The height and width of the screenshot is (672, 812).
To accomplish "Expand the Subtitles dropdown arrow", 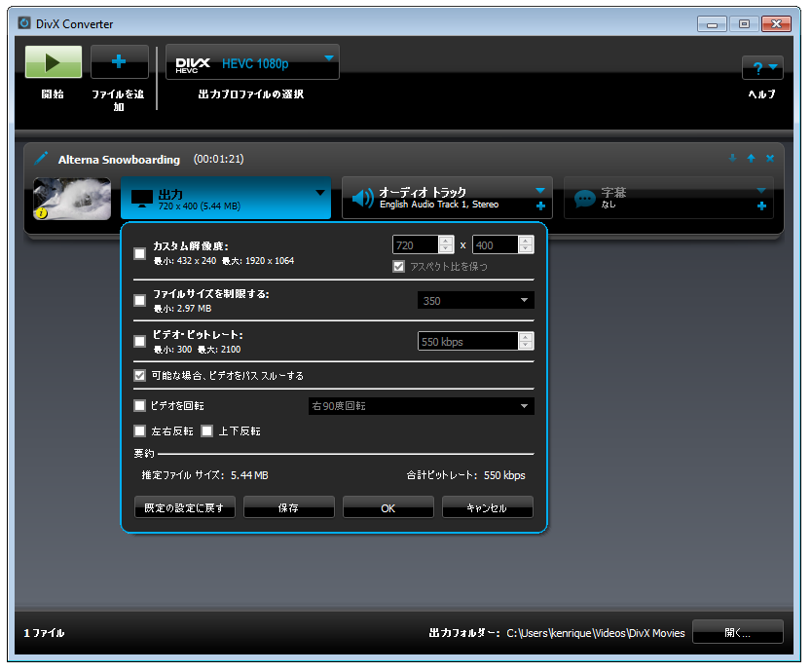I will pos(761,191).
